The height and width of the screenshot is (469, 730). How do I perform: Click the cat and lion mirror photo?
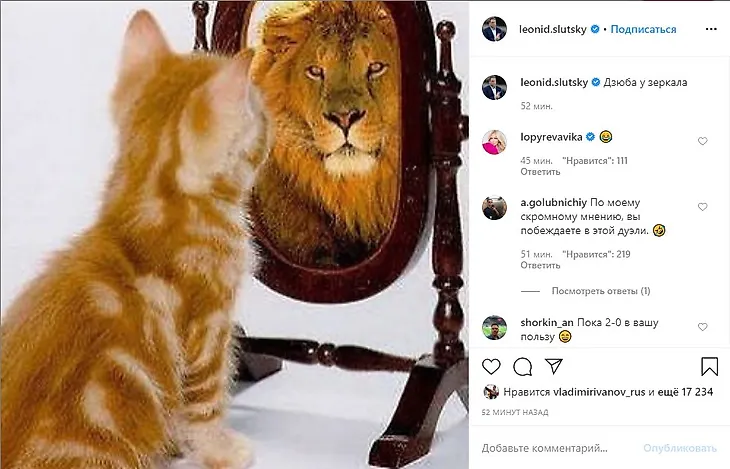pos(234,234)
